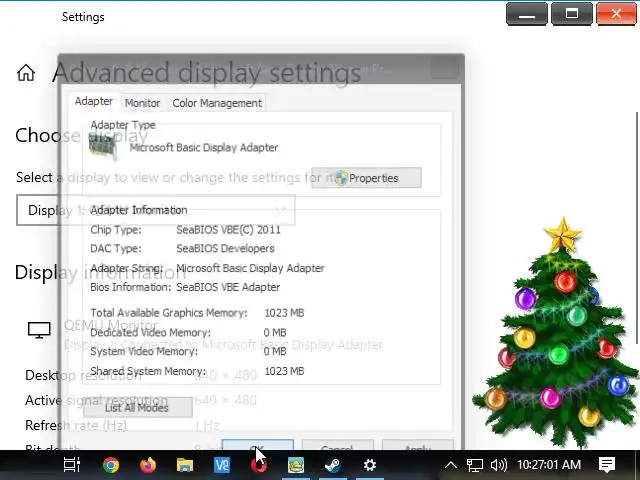Go to Settings home via house icon
The image size is (640, 480).
pyautogui.click(x=26, y=73)
